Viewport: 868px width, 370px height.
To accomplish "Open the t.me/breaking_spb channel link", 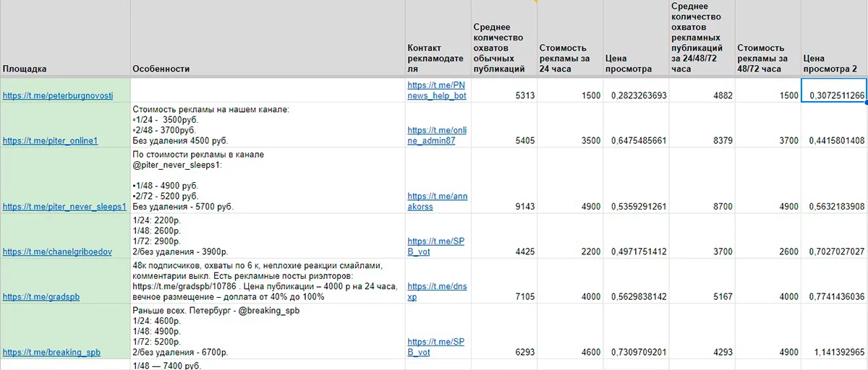I will 51,353.
